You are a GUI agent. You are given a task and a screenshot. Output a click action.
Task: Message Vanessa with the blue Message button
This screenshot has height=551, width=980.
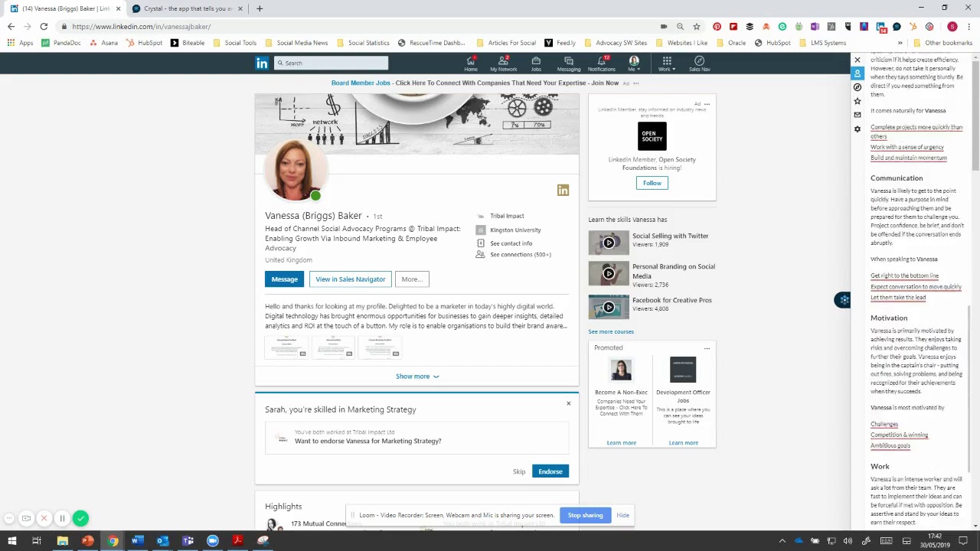[x=284, y=279]
